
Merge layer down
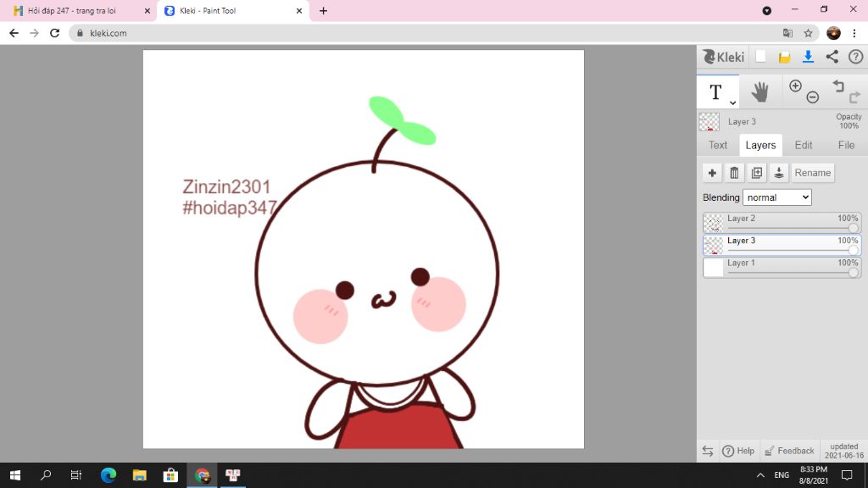point(779,173)
